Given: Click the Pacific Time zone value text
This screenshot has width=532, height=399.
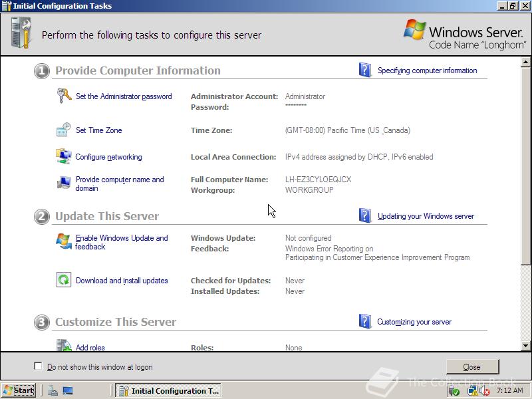Looking at the screenshot, I should click(347, 130).
